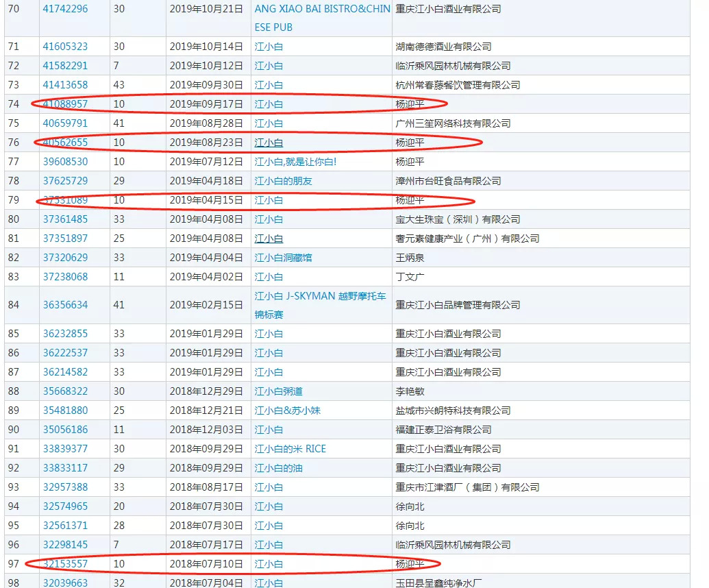709x588 pixels.
Task: Select date 2019年10月21日
Action: point(206,9)
